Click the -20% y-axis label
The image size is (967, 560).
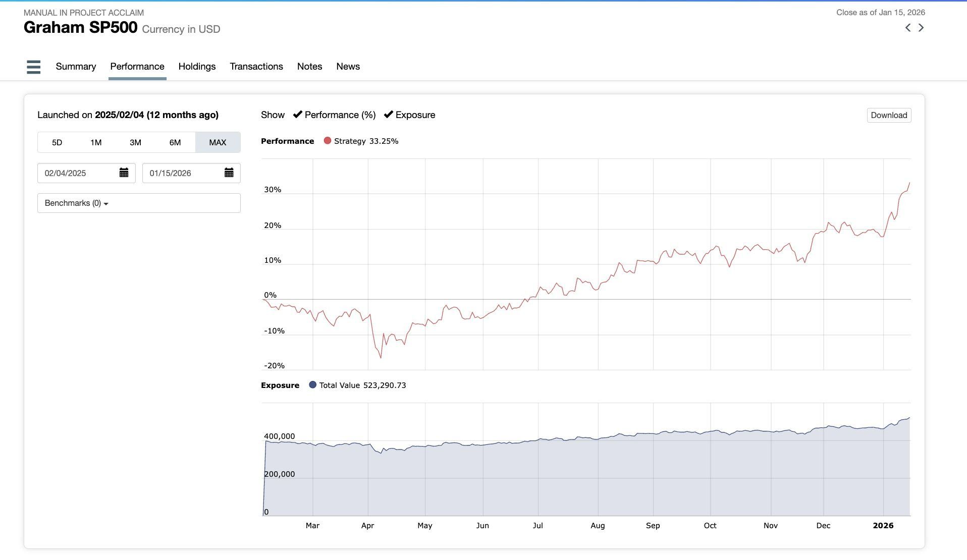coord(274,366)
